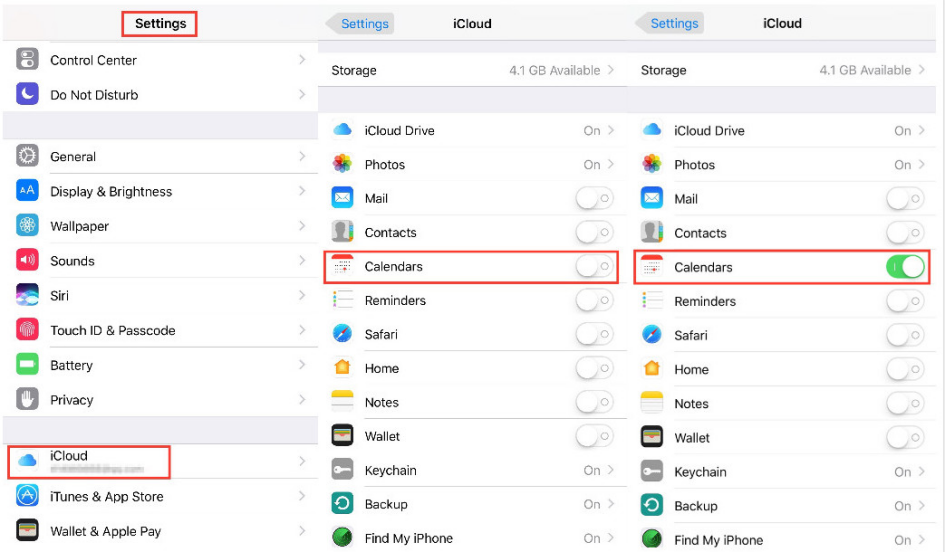The image size is (945, 552).
Task: Turn on Calendars toggle in middle panel
Action: pos(594,266)
